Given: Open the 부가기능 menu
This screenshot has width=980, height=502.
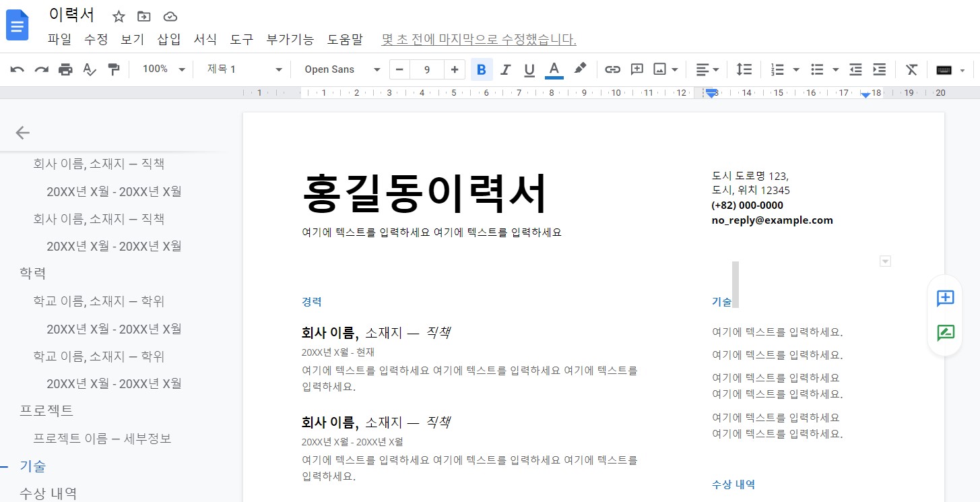Looking at the screenshot, I should pyautogui.click(x=290, y=39).
